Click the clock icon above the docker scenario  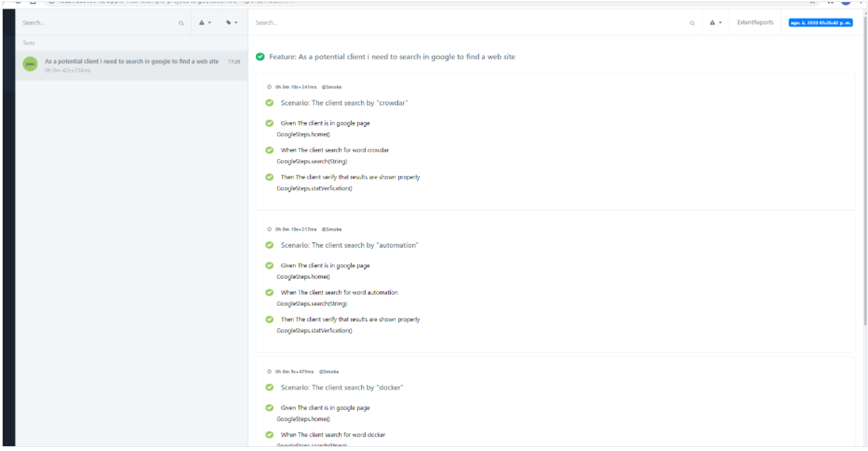[270, 372]
